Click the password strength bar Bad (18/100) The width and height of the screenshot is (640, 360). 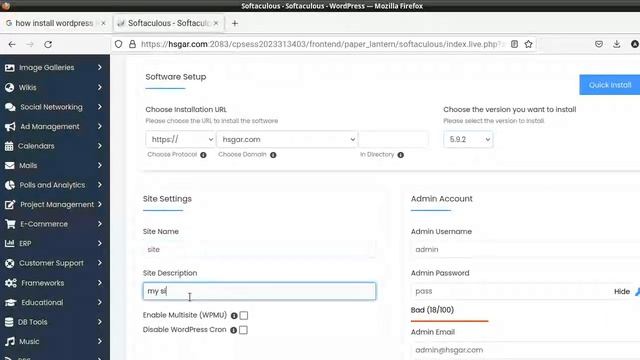449,321
